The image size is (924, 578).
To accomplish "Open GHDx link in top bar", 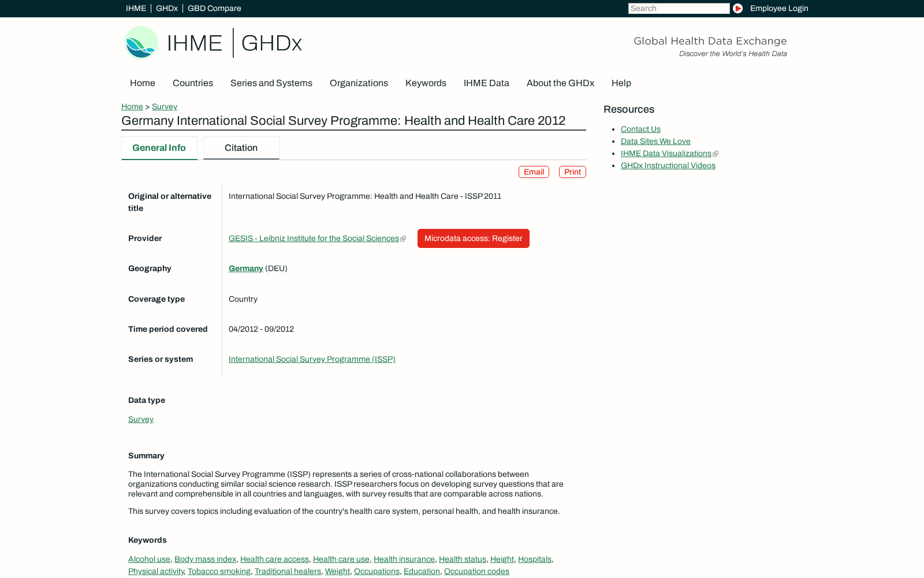I will pyautogui.click(x=167, y=8).
